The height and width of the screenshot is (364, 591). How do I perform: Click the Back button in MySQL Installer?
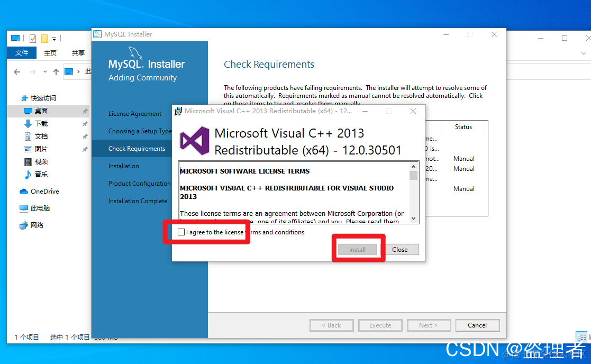point(331,325)
